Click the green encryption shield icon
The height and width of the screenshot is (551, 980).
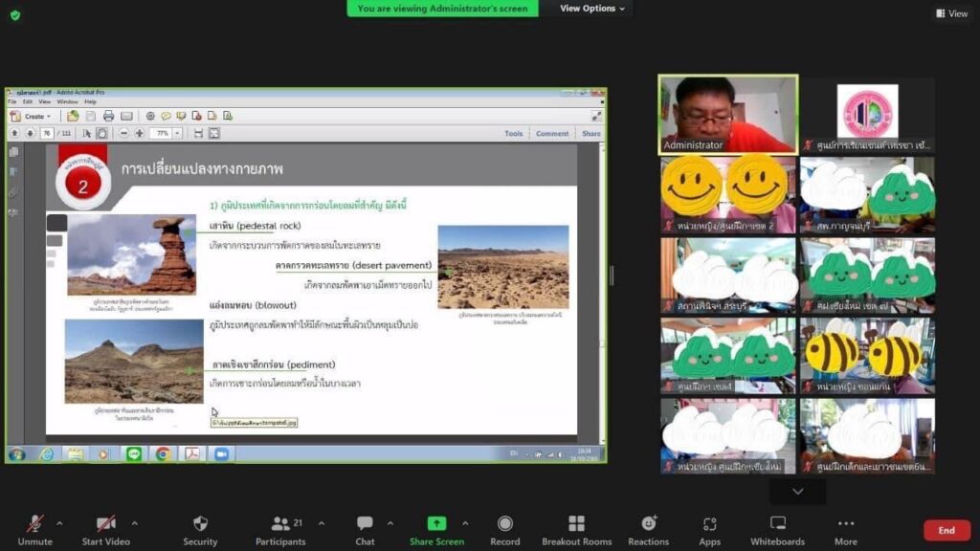point(15,14)
